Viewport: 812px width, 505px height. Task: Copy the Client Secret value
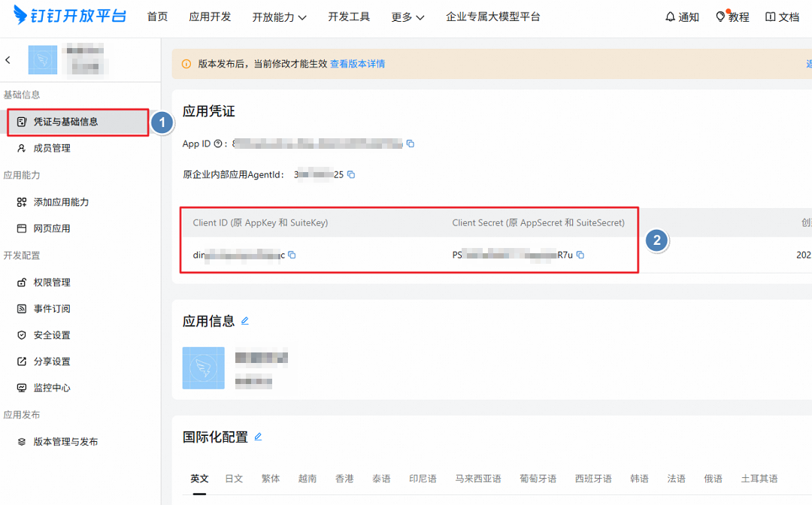580,255
